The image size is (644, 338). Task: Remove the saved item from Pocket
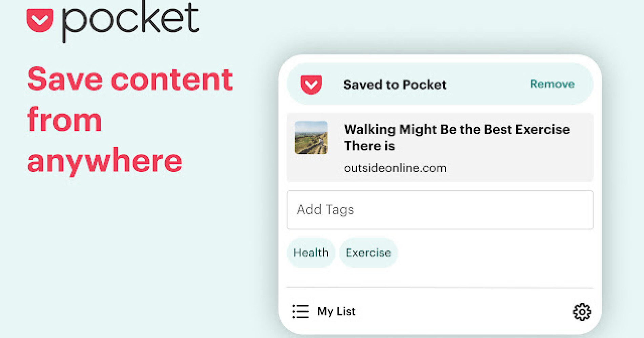[x=552, y=84]
